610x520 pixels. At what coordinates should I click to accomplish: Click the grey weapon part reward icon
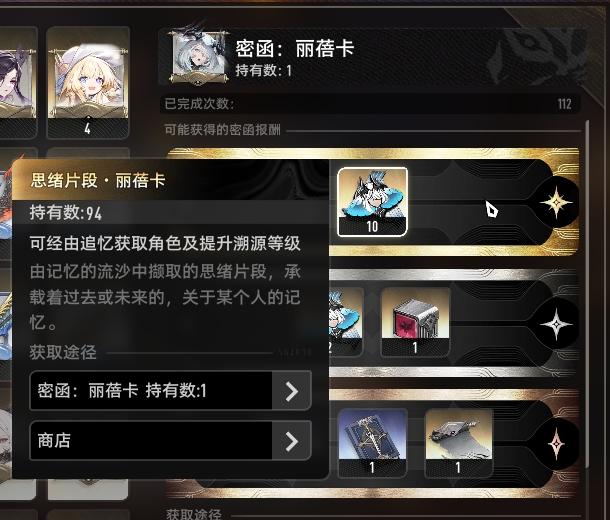point(459,442)
